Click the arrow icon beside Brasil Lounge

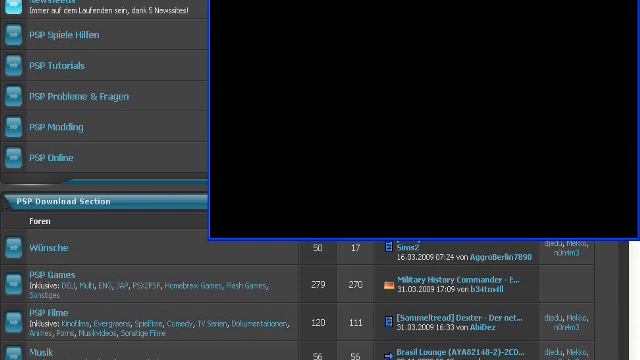(x=389, y=356)
